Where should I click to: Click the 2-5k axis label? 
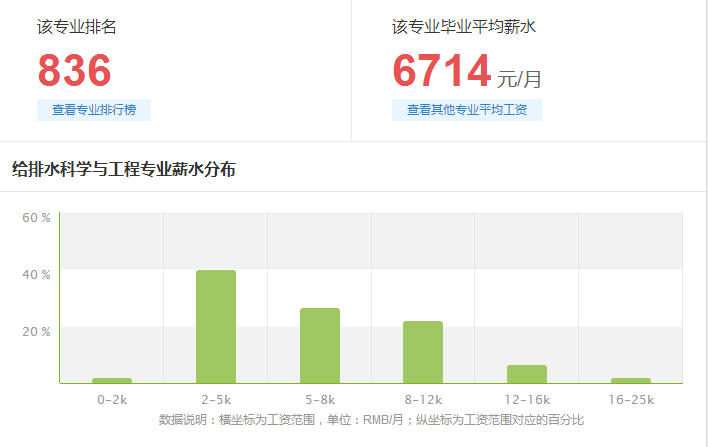coord(216,400)
